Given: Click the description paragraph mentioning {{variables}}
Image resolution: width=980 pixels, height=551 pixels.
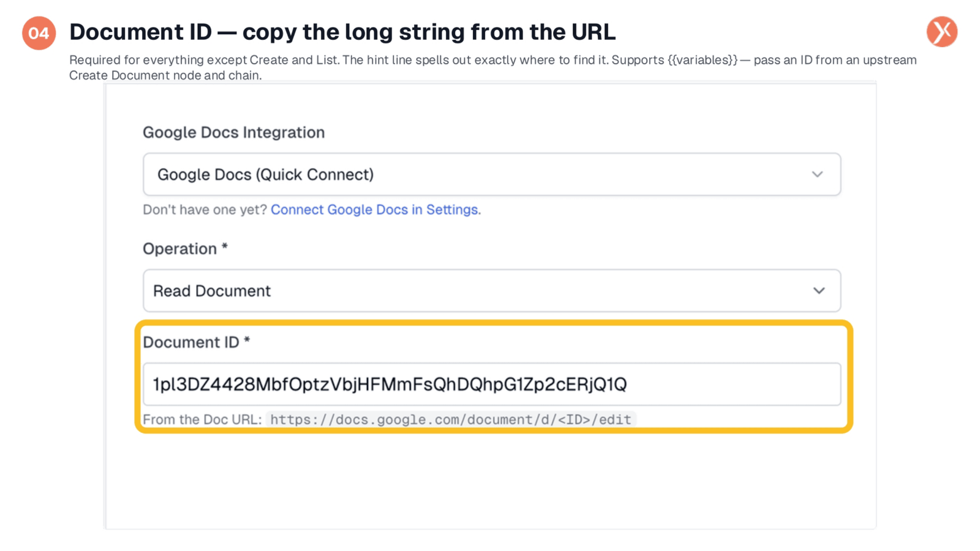Looking at the screenshot, I should click(x=493, y=67).
